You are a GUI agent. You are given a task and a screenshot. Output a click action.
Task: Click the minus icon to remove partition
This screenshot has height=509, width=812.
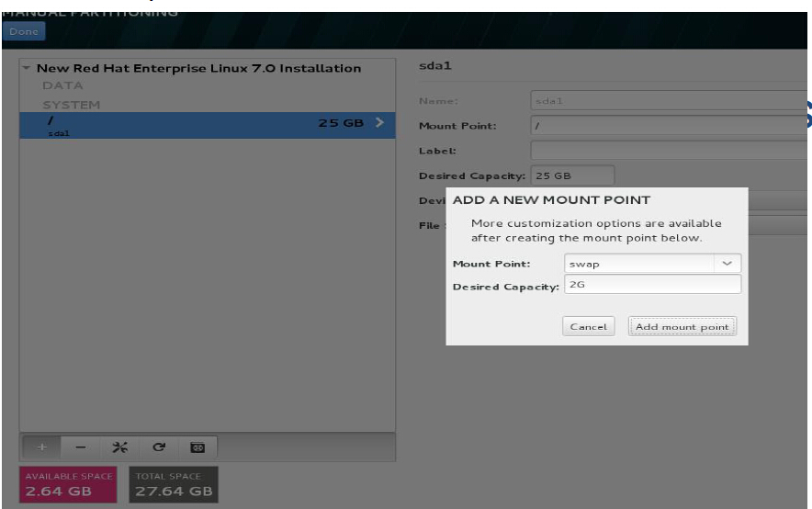pyautogui.click(x=80, y=447)
